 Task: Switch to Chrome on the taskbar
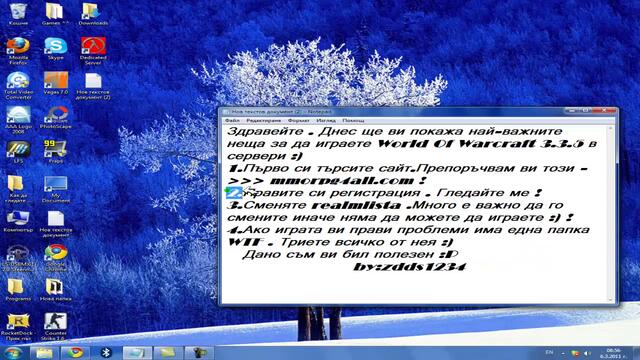click(x=75, y=353)
